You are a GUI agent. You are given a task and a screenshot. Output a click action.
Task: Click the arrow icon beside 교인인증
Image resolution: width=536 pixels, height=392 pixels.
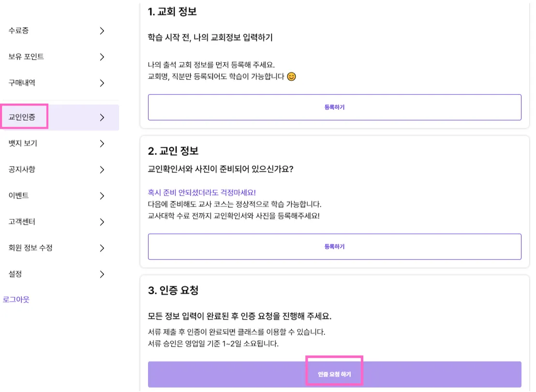[x=102, y=117]
